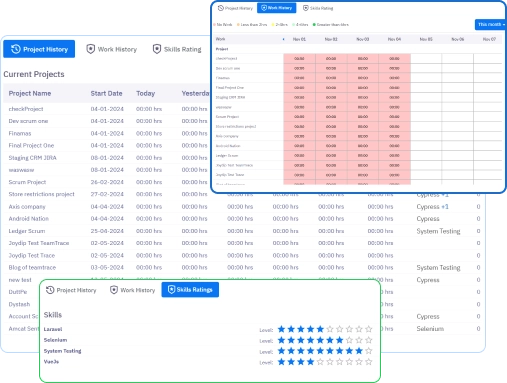Rate Laravel at ten stars
This screenshot has height=383, width=507.
[x=369, y=329]
